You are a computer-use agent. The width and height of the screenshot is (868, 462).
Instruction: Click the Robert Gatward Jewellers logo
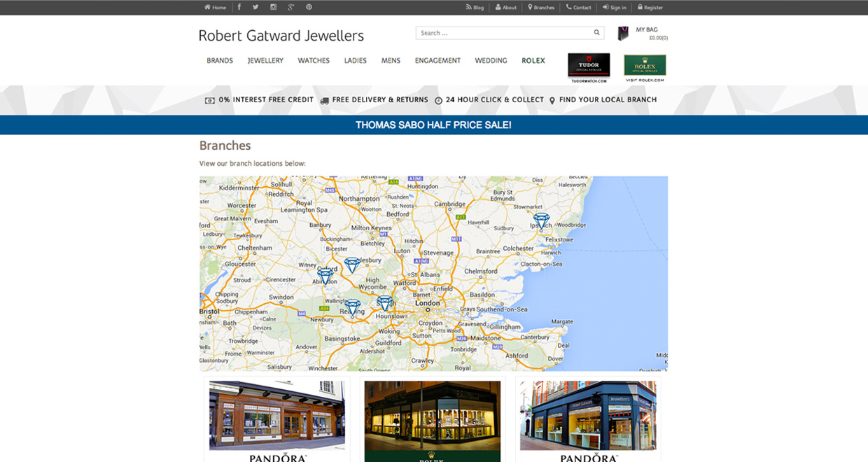pos(281,36)
